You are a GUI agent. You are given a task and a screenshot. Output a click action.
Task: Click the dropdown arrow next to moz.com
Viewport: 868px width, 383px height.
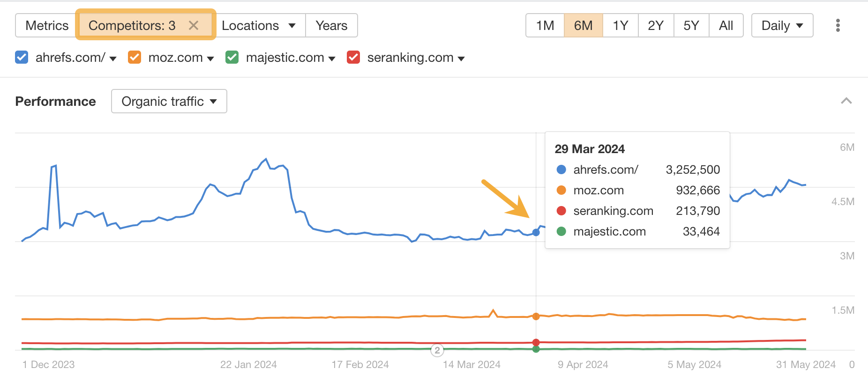coord(210,59)
